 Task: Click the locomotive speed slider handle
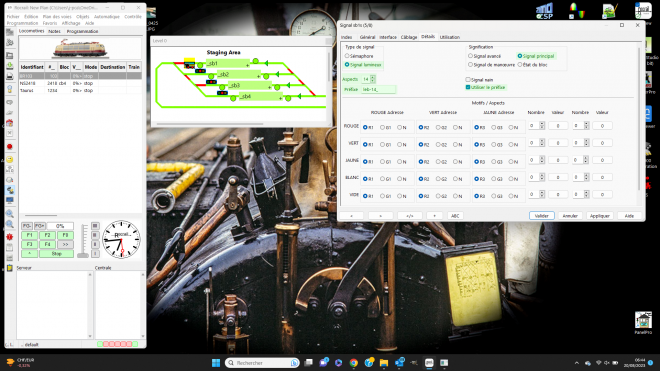pos(83,255)
